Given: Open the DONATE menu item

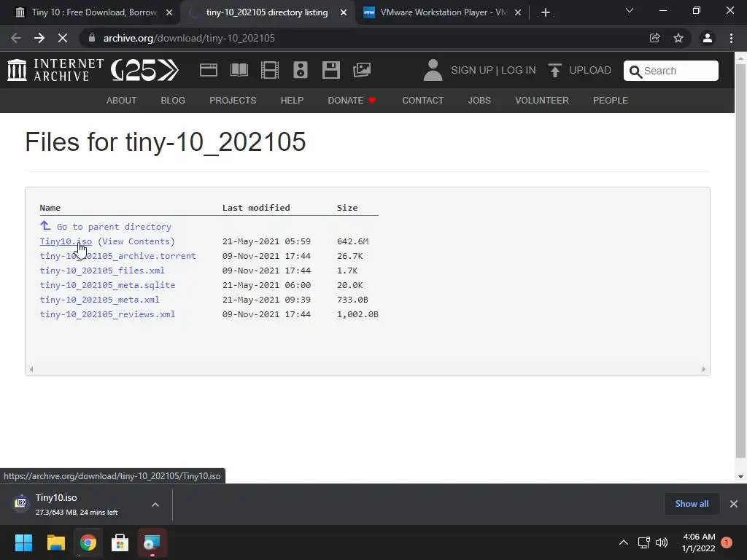Looking at the screenshot, I should pyautogui.click(x=352, y=101).
